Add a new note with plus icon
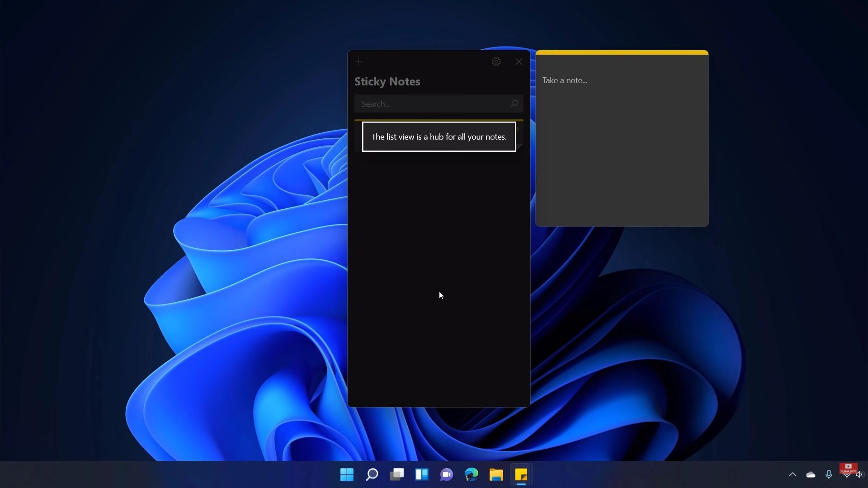868x488 pixels. coord(359,61)
